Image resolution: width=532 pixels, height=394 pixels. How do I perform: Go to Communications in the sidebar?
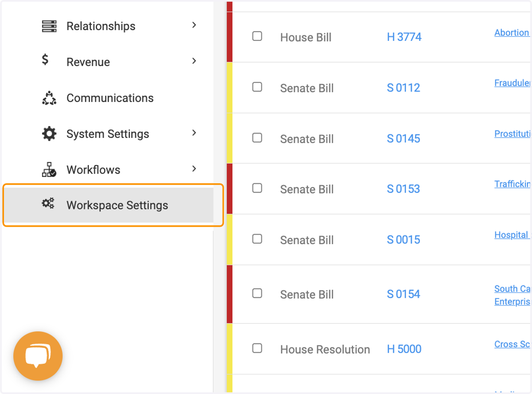click(110, 98)
